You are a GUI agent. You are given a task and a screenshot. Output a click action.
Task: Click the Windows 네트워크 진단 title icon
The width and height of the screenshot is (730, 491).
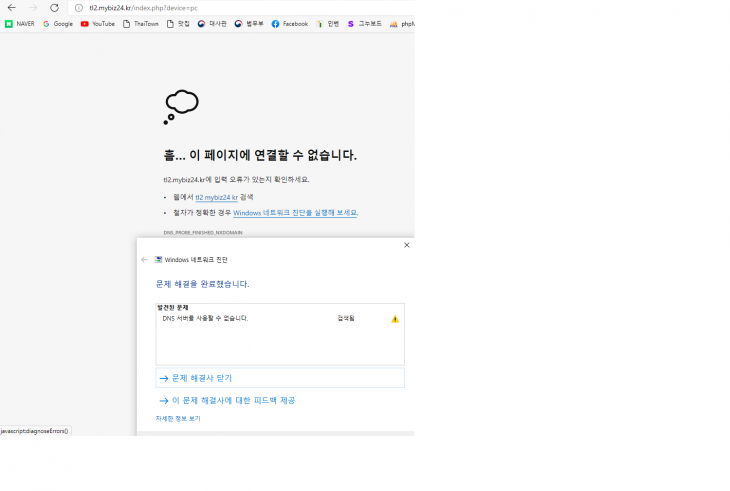[x=158, y=260]
